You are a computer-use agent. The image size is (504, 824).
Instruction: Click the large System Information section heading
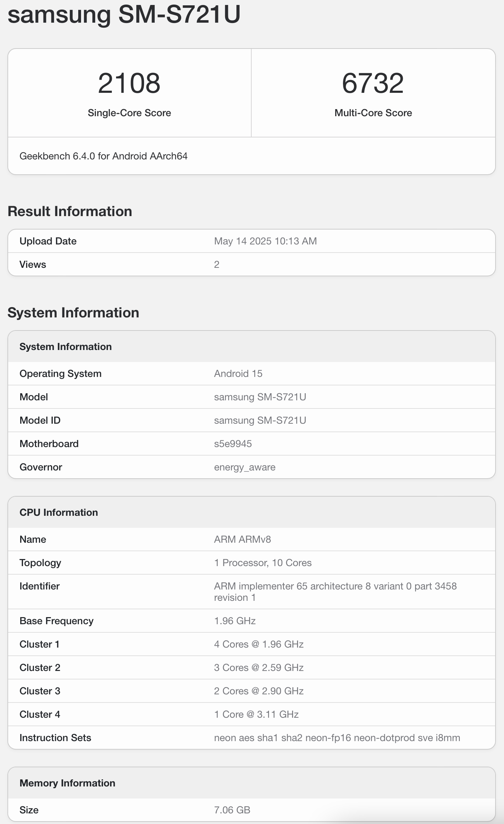point(73,312)
